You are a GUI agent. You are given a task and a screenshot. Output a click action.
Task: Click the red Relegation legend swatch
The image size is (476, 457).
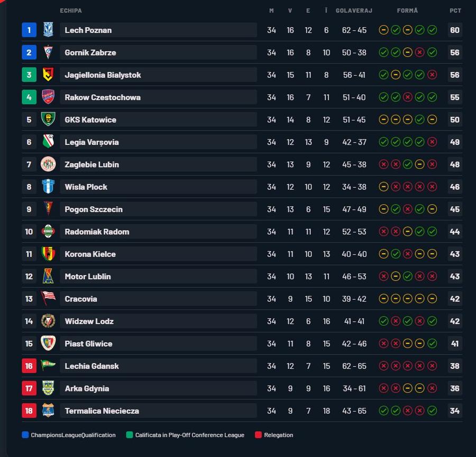(x=258, y=435)
